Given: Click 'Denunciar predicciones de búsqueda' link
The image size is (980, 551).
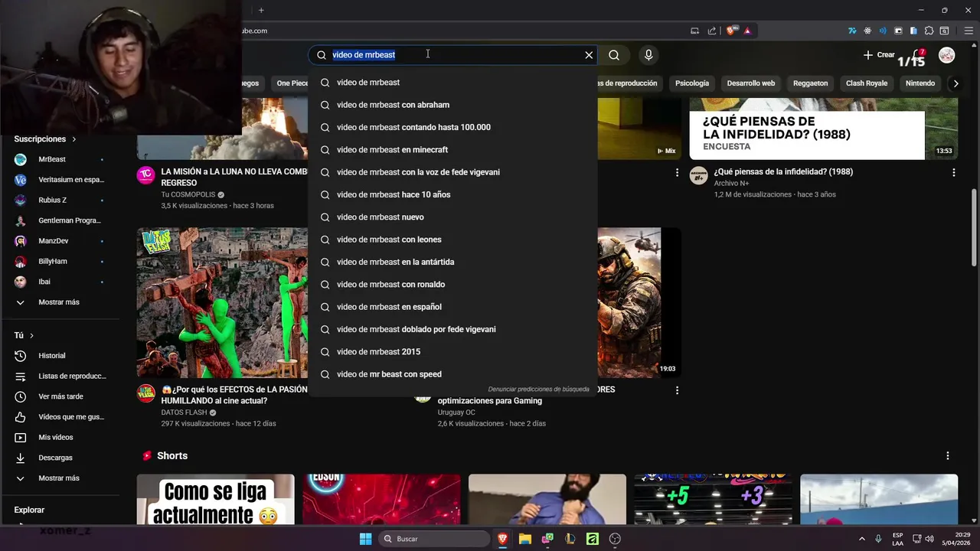Looking at the screenshot, I should coord(538,389).
